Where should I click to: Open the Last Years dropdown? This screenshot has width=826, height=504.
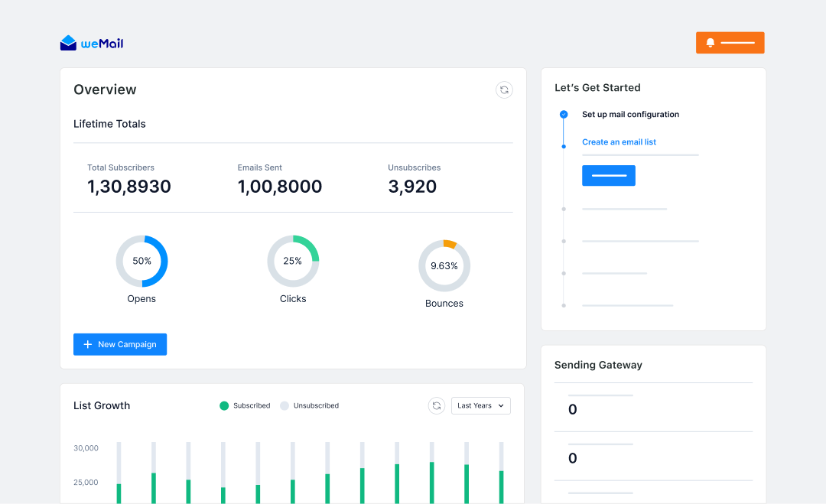481,406
